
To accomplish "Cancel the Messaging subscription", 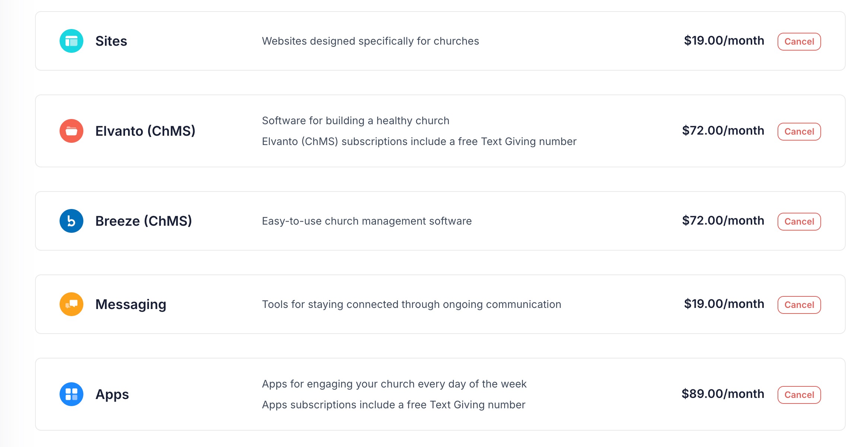I will [799, 305].
